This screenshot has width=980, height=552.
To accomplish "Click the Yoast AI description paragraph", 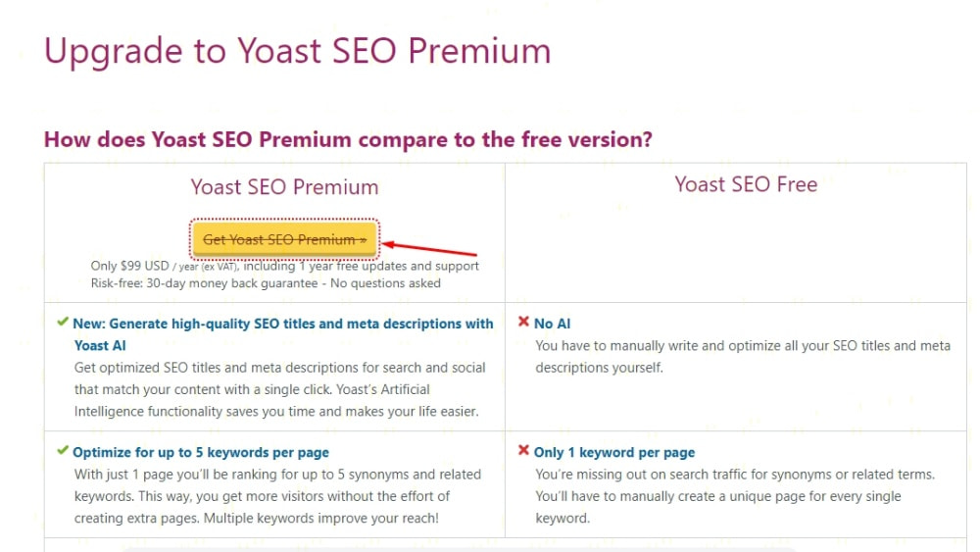I will [280, 389].
